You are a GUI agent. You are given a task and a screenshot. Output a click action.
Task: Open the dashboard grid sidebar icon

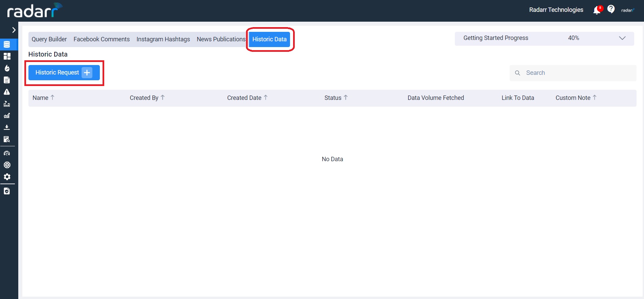pos(7,56)
